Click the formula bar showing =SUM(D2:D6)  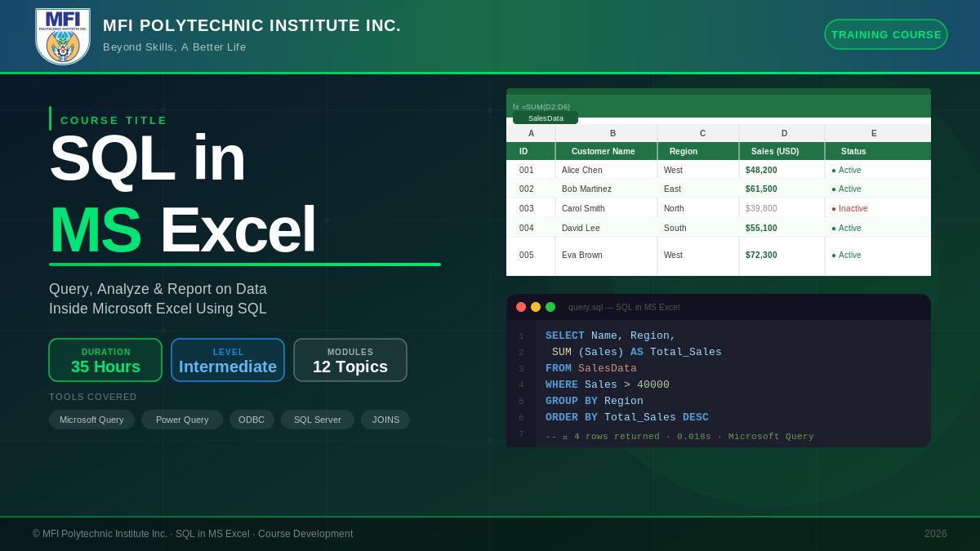pyautogui.click(x=541, y=107)
